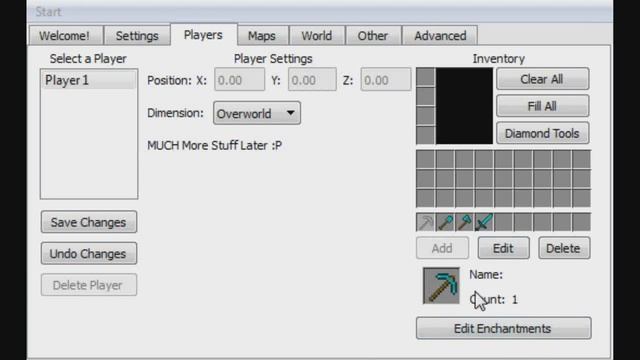
Task: Click the 'MUCH More Stuff Later :P' text
Action: pyautogui.click(x=215, y=145)
